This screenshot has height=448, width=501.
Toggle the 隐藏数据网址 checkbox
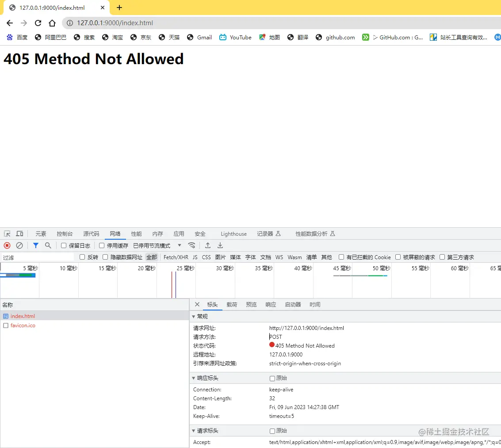[x=105, y=257]
